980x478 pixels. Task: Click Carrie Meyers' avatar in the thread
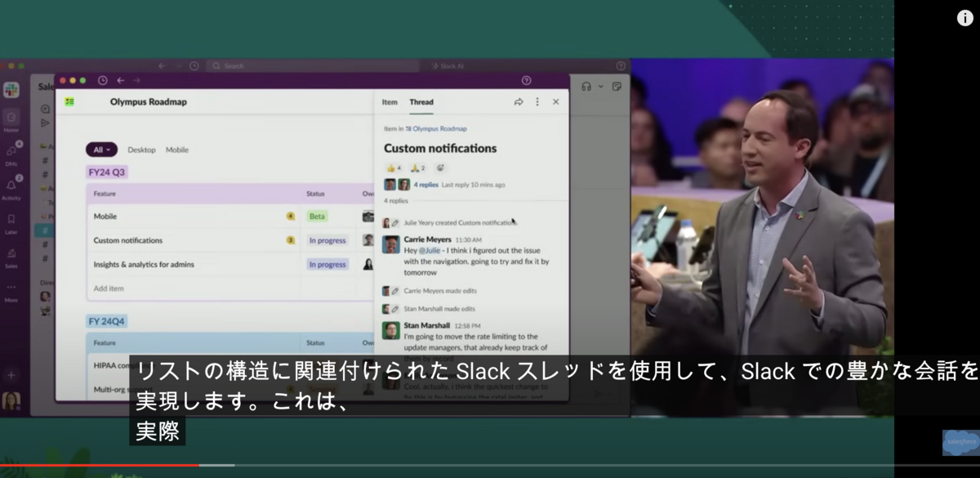[391, 244]
